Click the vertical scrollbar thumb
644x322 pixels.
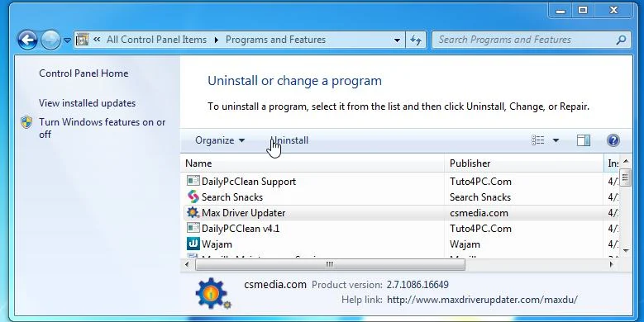coord(626,178)
